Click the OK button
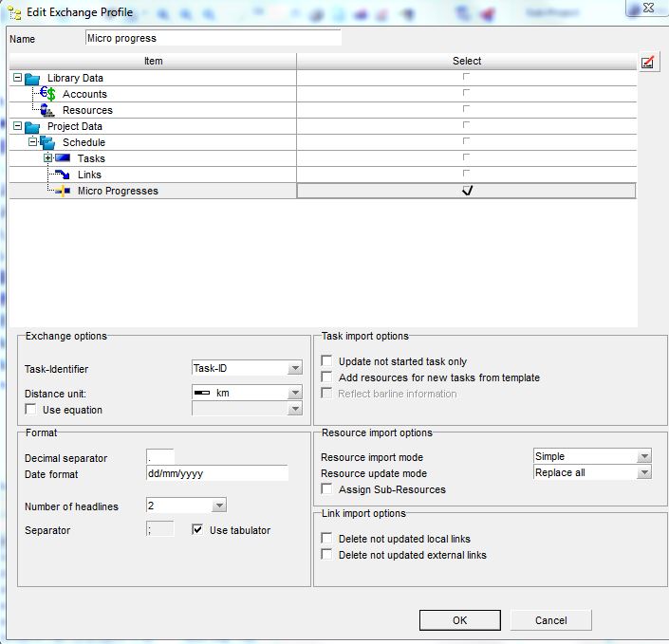 460,620
